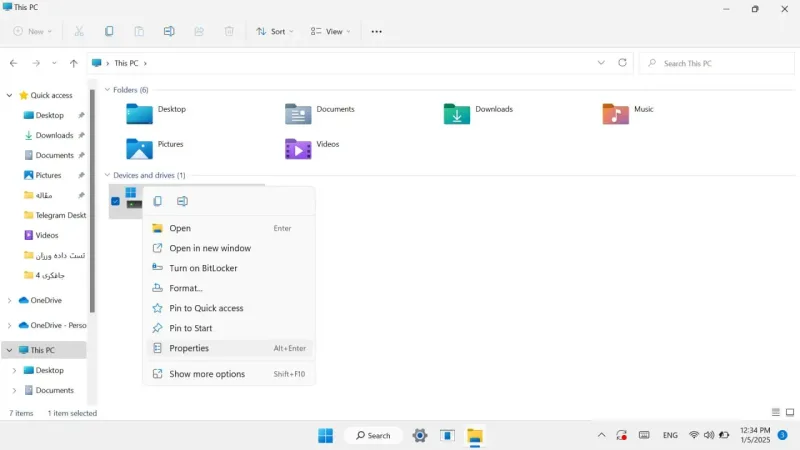This screenshot has width=800, height=450.
Task: Collapse the Folders group
Action: [107, 90]
